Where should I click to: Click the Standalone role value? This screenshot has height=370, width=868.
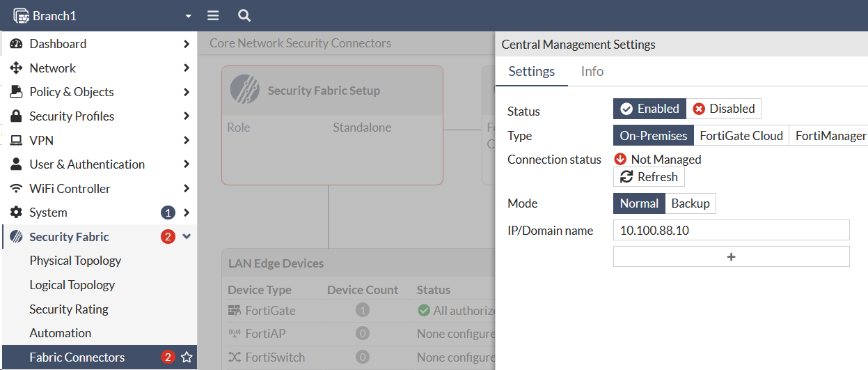pyautogui.click(x=362, y=128)
